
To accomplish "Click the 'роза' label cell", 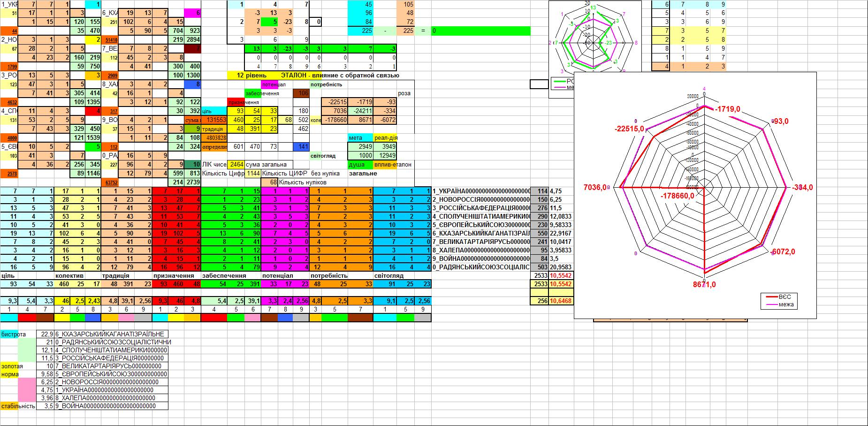I will (x=405, y=93).
